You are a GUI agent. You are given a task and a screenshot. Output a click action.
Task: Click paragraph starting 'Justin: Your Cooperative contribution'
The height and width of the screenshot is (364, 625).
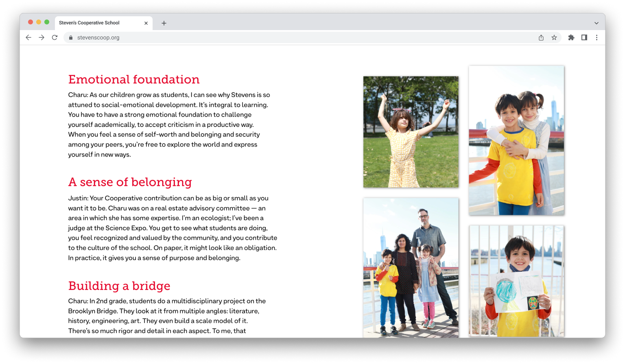pyautogui.click(x=173, y=228)
